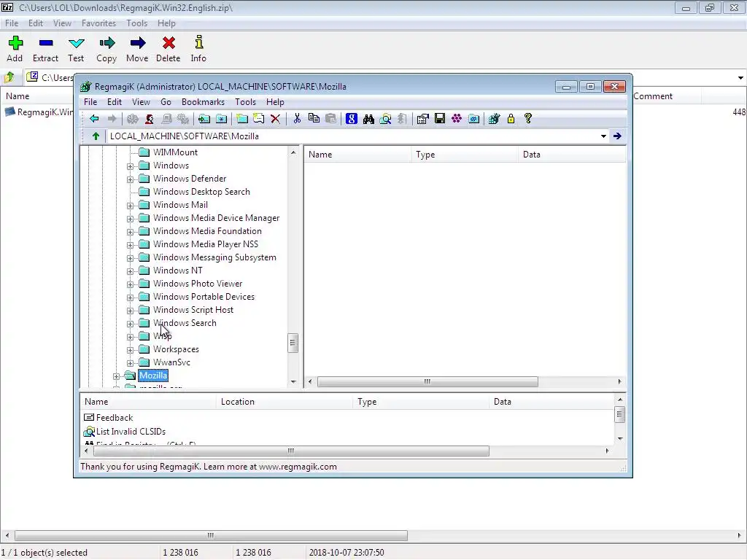This screenshot has width=747, height=560.
Task: Select the WIMMount key
Action: (175, 152)
